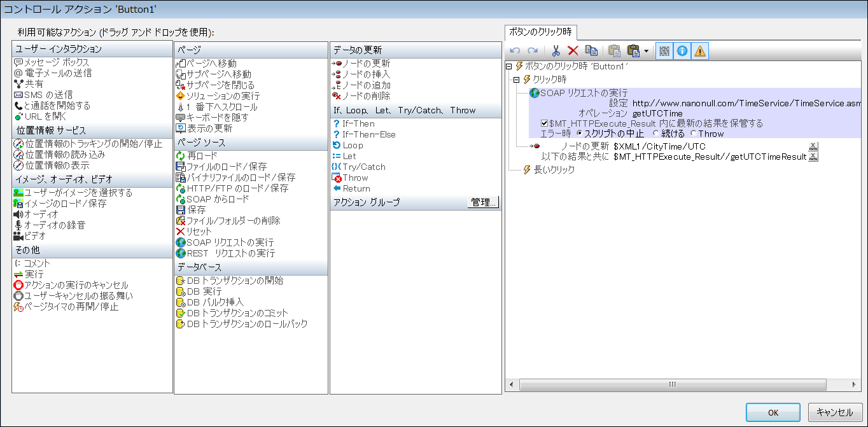Open the paste options dropdown arrow
The height and width of the screenshot is (427, 868).
[x=646, y=52]
